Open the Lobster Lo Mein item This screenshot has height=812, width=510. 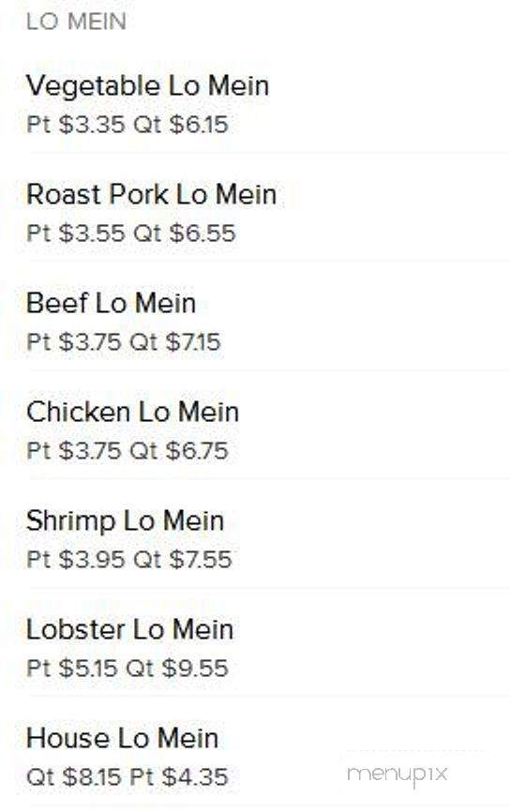tap(130, 630)
